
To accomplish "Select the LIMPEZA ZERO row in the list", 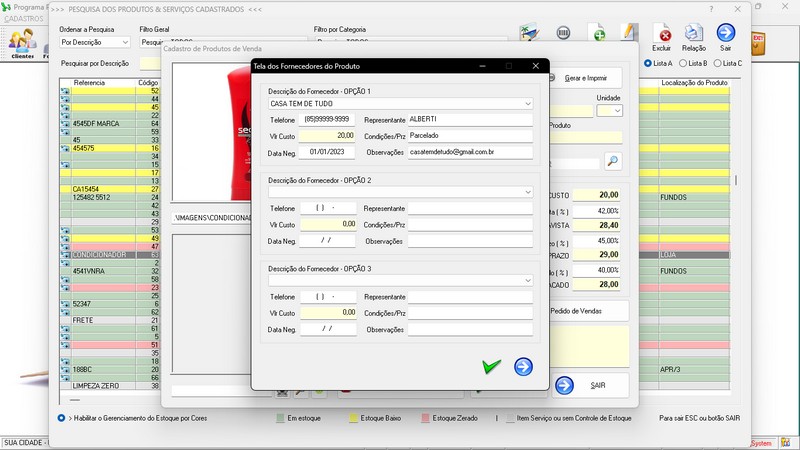I will pos(110,386).
